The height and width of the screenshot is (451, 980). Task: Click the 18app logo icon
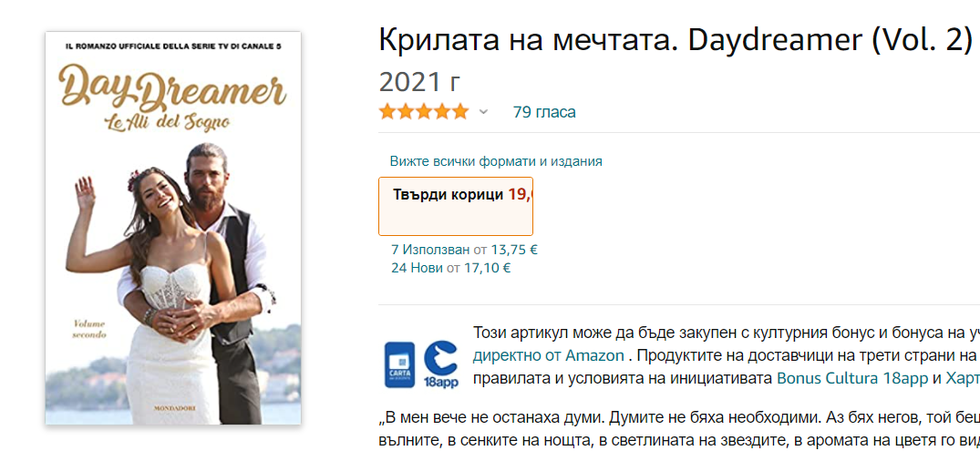click(x=440, y=364)
